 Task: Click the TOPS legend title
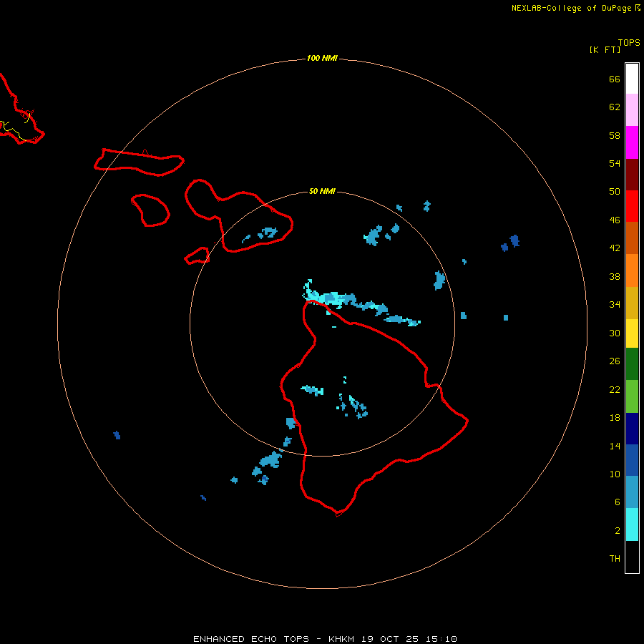coord(629,42)
